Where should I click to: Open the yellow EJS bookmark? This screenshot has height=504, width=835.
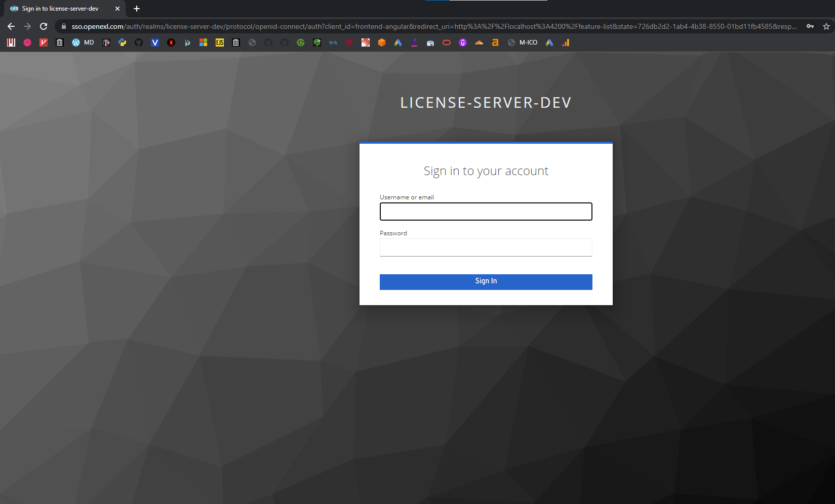[x=219, y=43]
